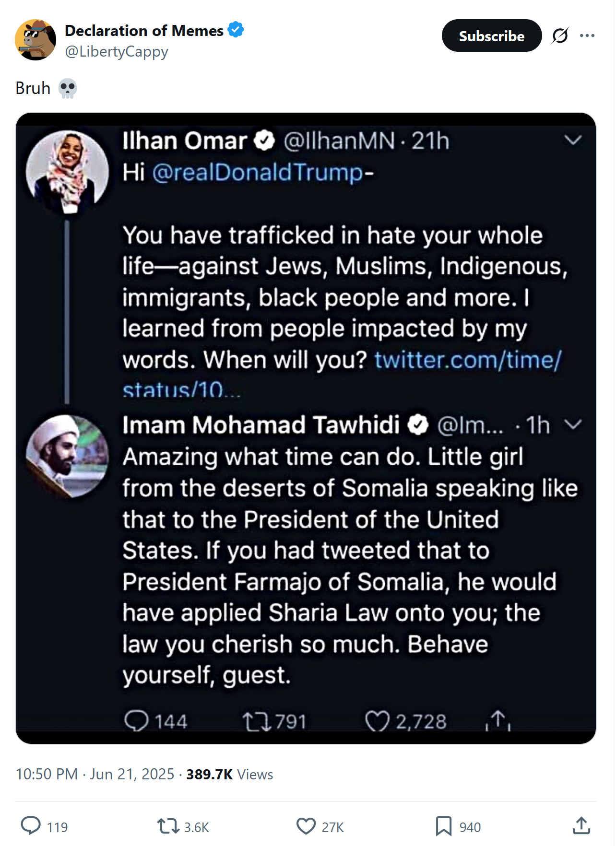Screen dimensions: 616x846
Task: Click the 3.6K reposts count
Action: [196, 827]
